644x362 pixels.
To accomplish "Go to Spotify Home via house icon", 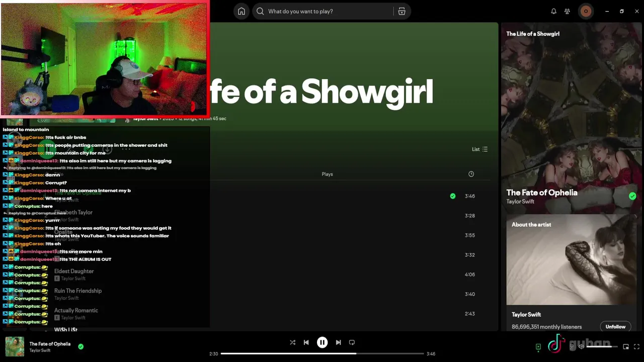I will (x=242, y=11).
